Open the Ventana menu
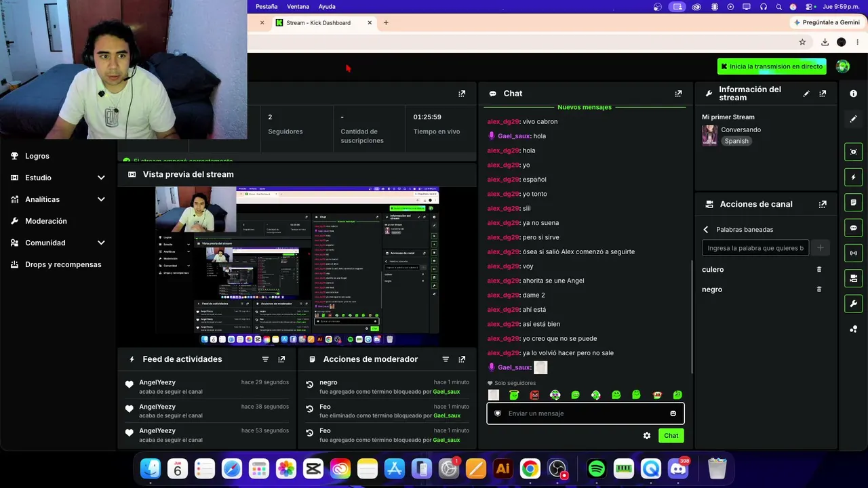Image resolution: width=868 pixels, height=488 pixels. pos(298,7)
